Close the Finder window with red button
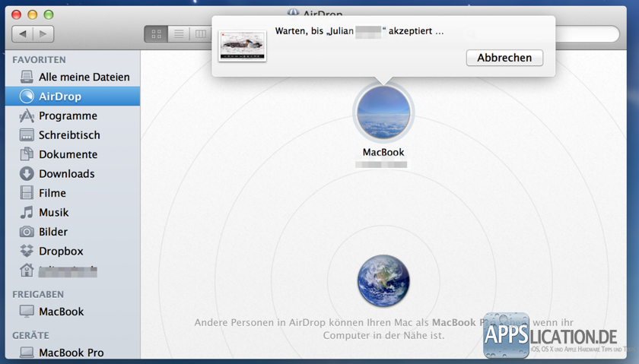Image resolution: width=639 pixels, height=364 pixels. (16, 15)
